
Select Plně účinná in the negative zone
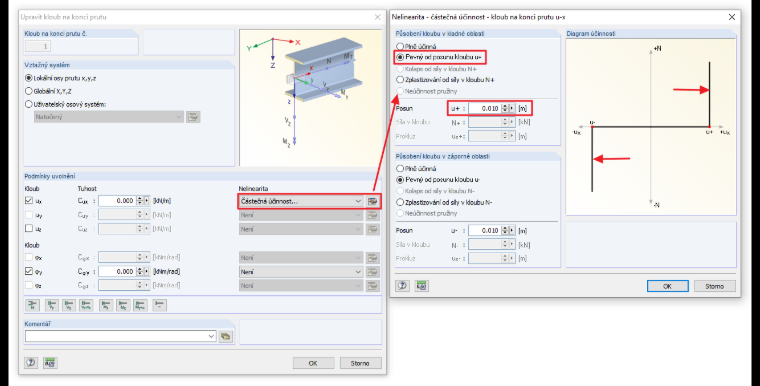[416, 169]
